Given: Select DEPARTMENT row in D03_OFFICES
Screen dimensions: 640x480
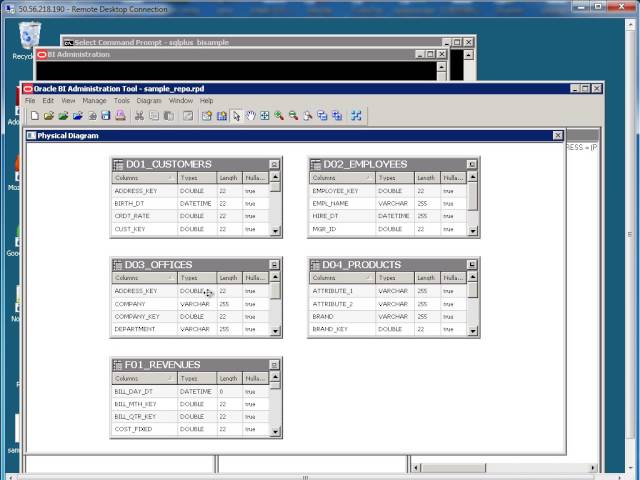Looking at the screenshot, I should coord(190,329).
